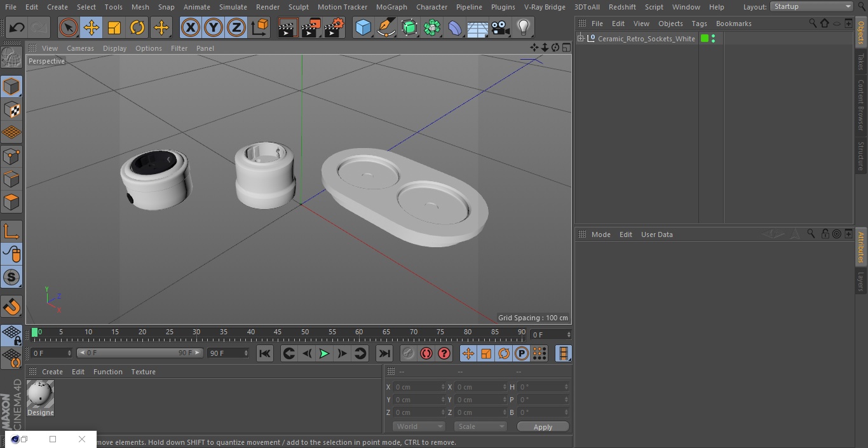
Task: Toggle snapping magnet icon
Action: (x=11, y=307)
